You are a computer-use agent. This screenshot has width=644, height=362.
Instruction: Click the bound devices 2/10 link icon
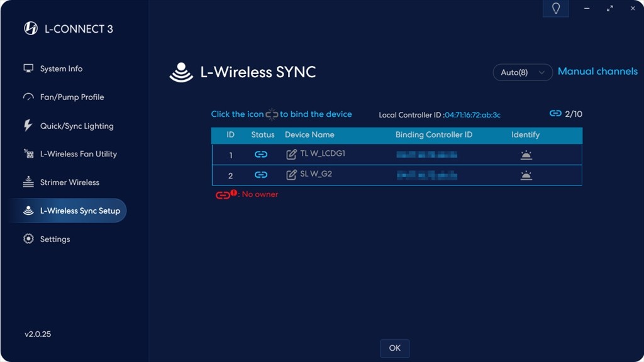pos(555,114)
